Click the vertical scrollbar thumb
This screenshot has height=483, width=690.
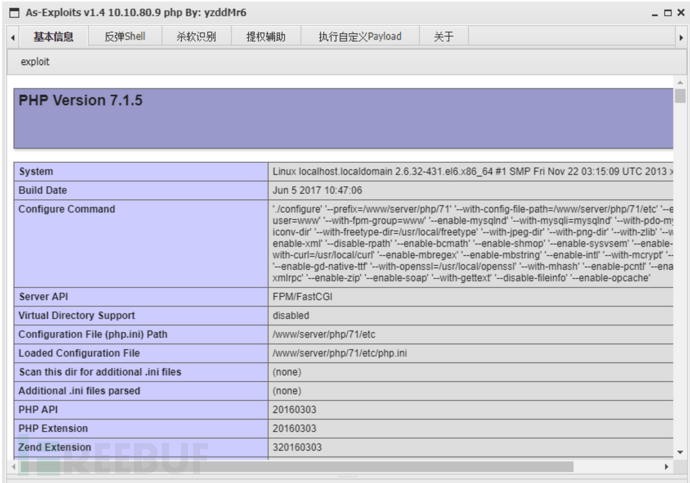(x=680, y=95)
